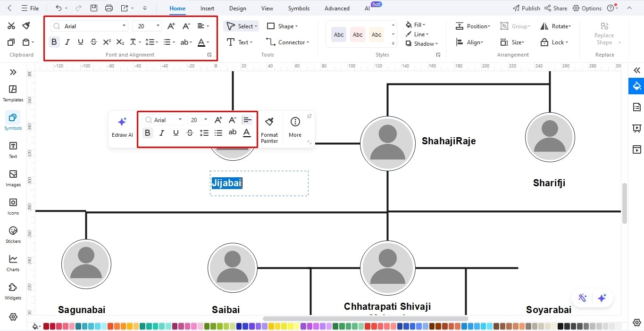Viewport: 644px width, 331px height.
Task: Open the Charts panel
Action: pos(13,262)
